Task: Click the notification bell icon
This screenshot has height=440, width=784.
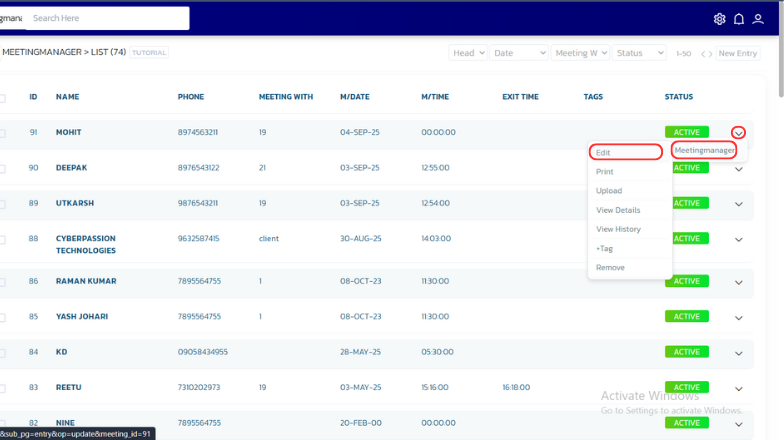Action: pos(739,19)
